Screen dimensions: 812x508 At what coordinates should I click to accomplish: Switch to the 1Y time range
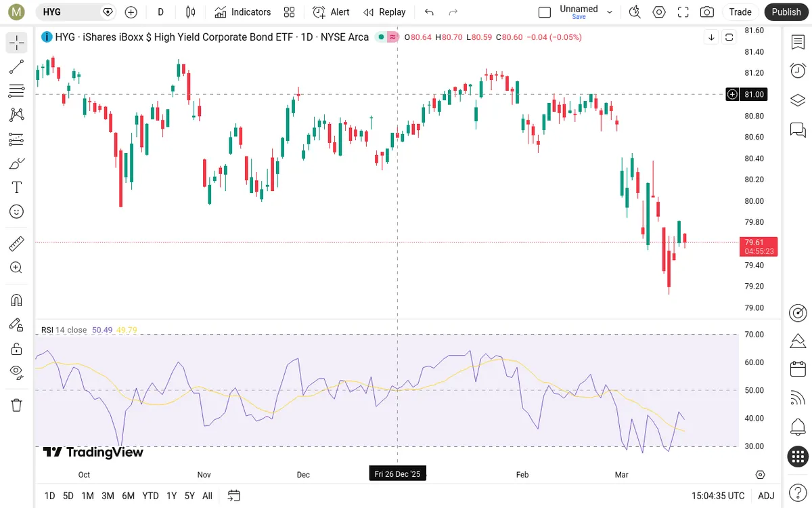pyautogui.click(x=172, y=496)
